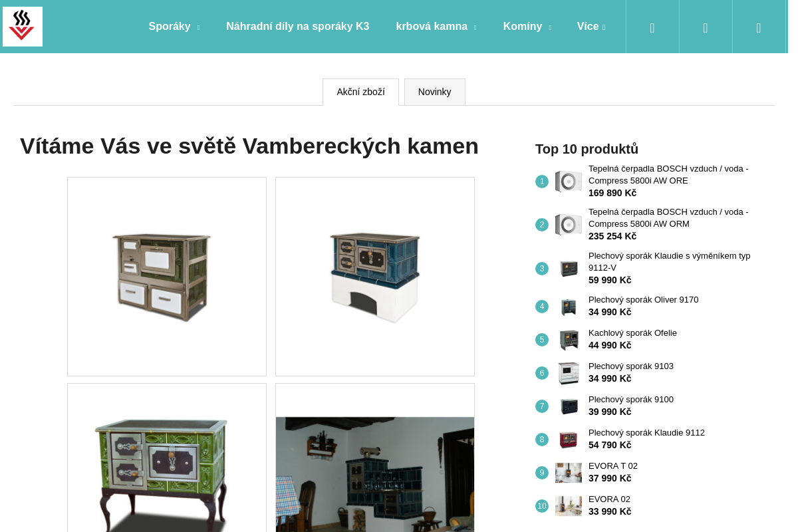The height and width of the screenshot is (532, 798).
Task: Open room interior stove photo
Action: coord(375,458)
